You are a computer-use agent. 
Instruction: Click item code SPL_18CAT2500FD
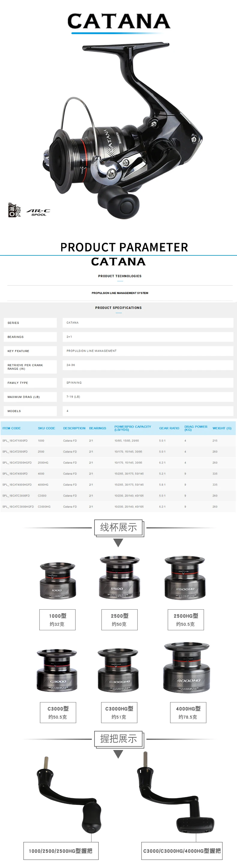pyautogui.click(x=15, y=452)
